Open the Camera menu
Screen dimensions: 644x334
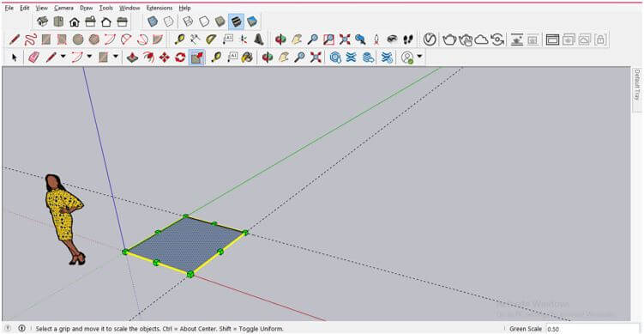coord(63,8)
